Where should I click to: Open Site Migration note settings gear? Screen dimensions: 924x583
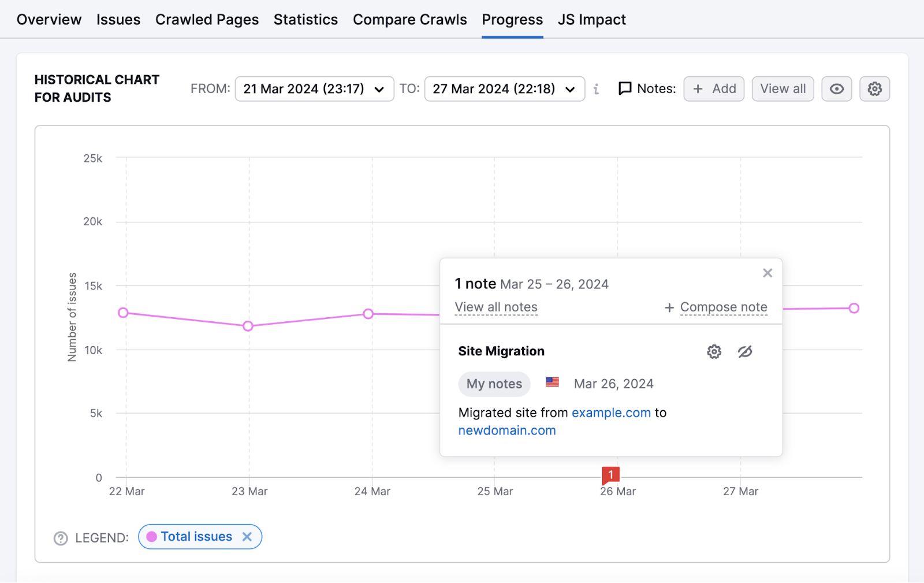point(714,351)
